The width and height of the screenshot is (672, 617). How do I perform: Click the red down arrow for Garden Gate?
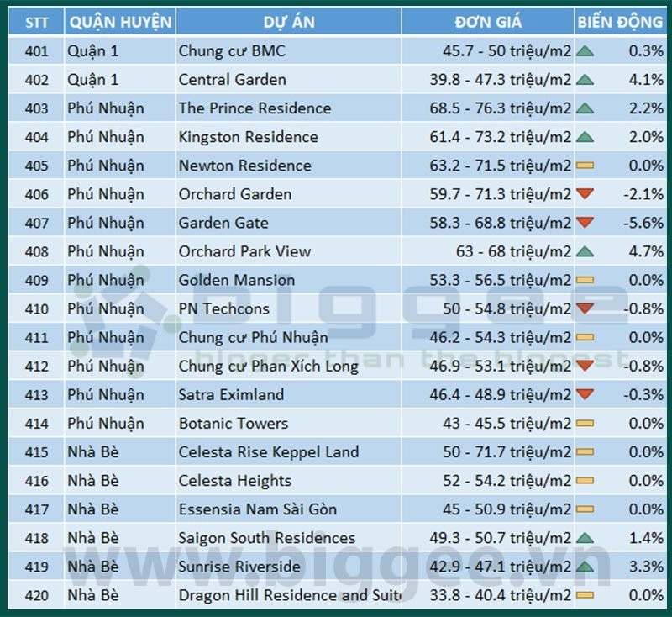tap(585, 223)
